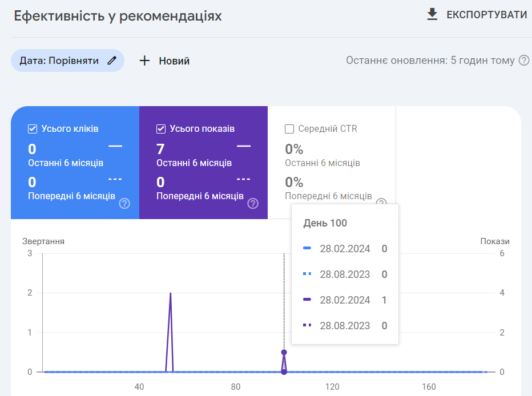Enable the Середній CTR metric
Viewport: 532px width, 396px height.
coord(289,128)
